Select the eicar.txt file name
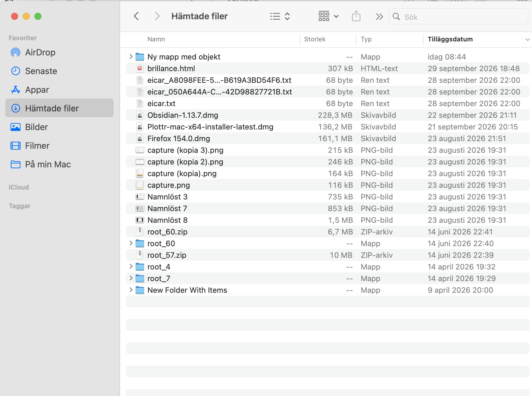532x396 pixels. pos(161,104)
